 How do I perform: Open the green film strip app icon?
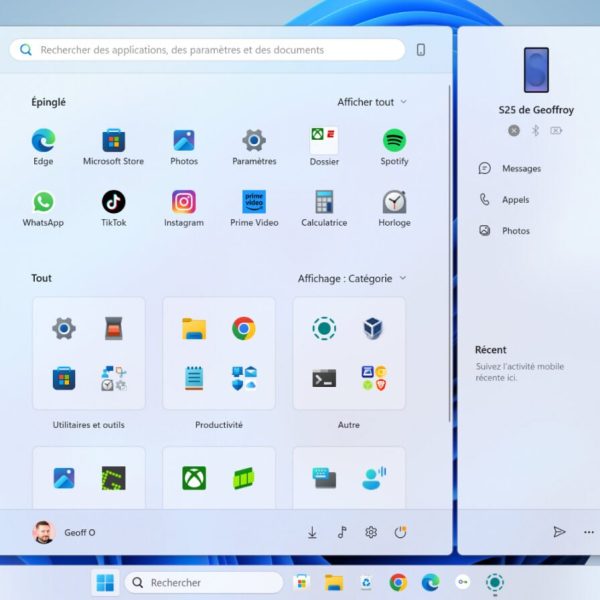(x=244, y=478)
